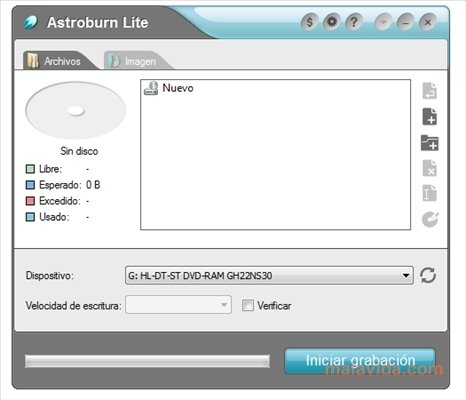Screen dimensions: 466x400
Task: Click the empty disc image
Action: click(76, 111)
